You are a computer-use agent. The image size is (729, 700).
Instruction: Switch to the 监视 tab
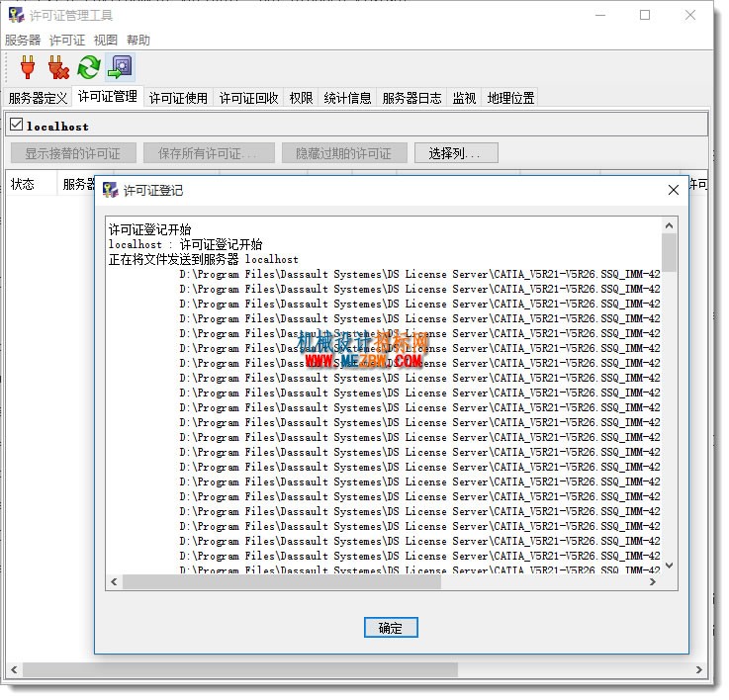[465, 99]
